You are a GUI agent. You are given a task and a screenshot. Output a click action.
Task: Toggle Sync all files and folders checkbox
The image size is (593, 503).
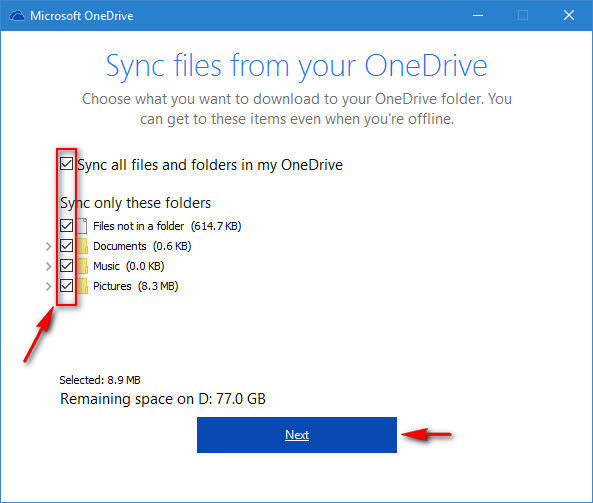67,164
